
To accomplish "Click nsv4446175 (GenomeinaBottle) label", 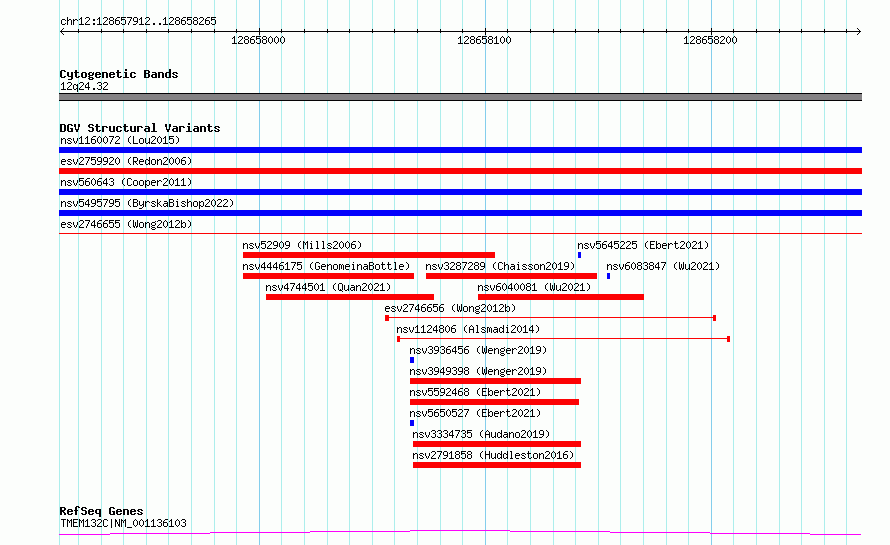I will [326, 266].
